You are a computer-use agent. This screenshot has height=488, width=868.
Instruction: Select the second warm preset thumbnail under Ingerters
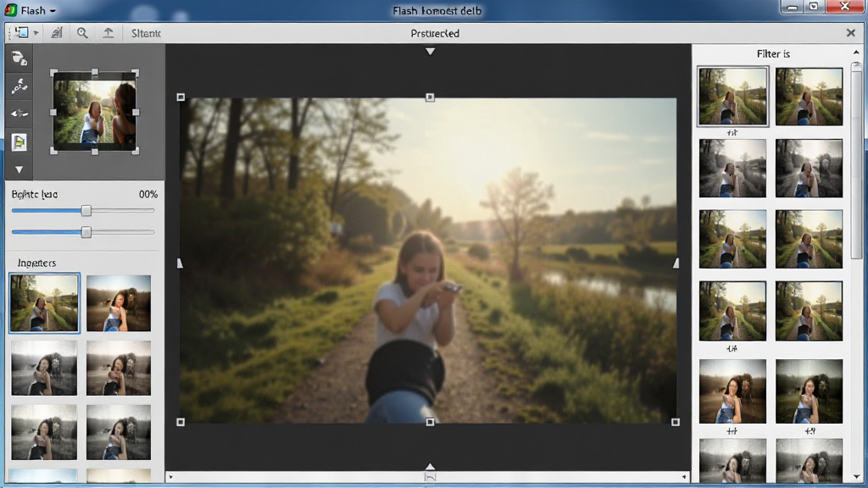119,303
